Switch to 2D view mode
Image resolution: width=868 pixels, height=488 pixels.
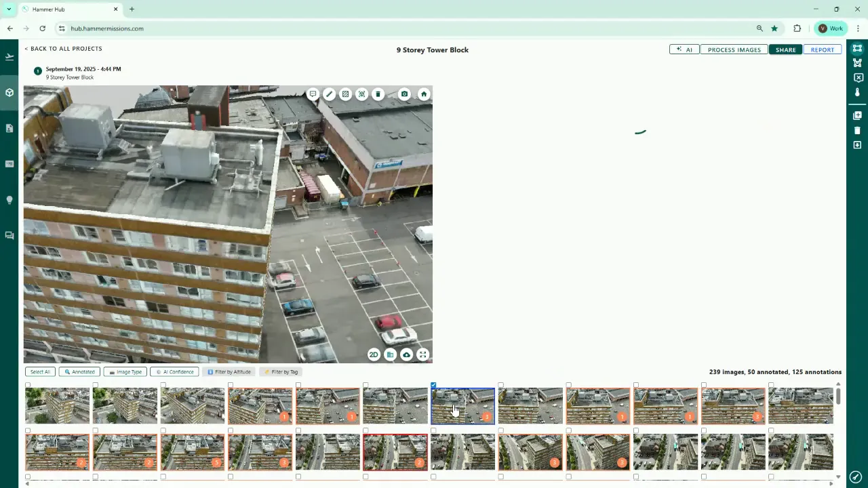pos(374,354)
